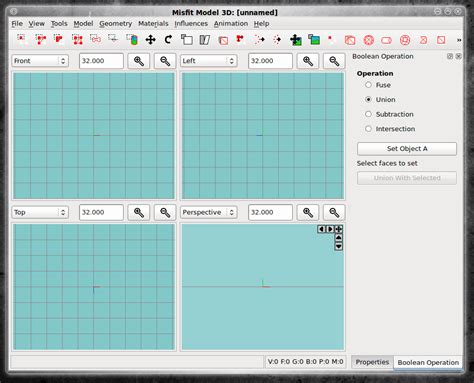Select the Create Cube tool icon
474x383 pixels.
[x=350, y=40]
